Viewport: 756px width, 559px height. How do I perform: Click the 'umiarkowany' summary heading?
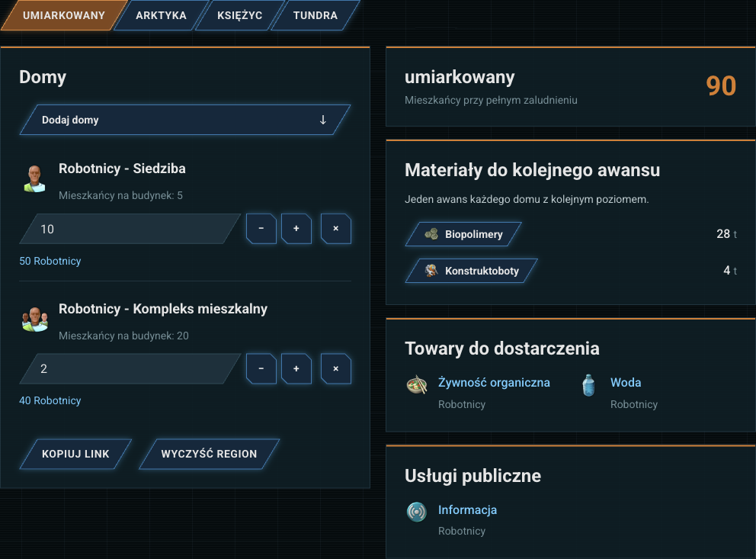tap(460, 77)
